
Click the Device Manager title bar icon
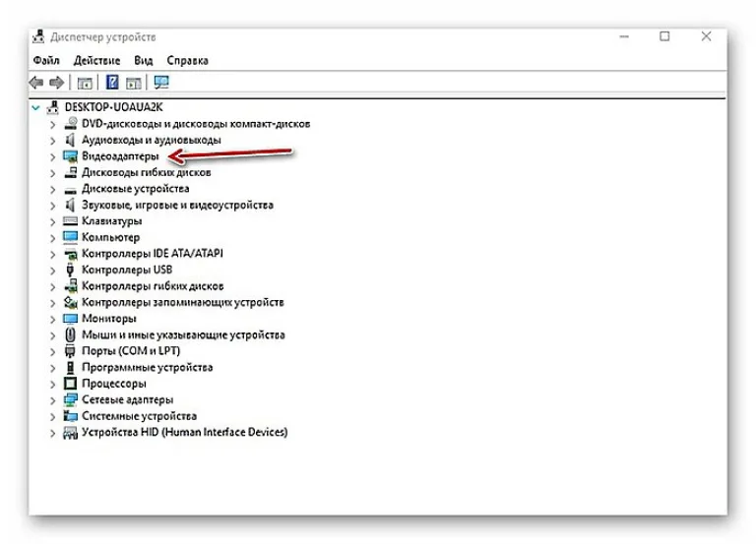point(38,36)
